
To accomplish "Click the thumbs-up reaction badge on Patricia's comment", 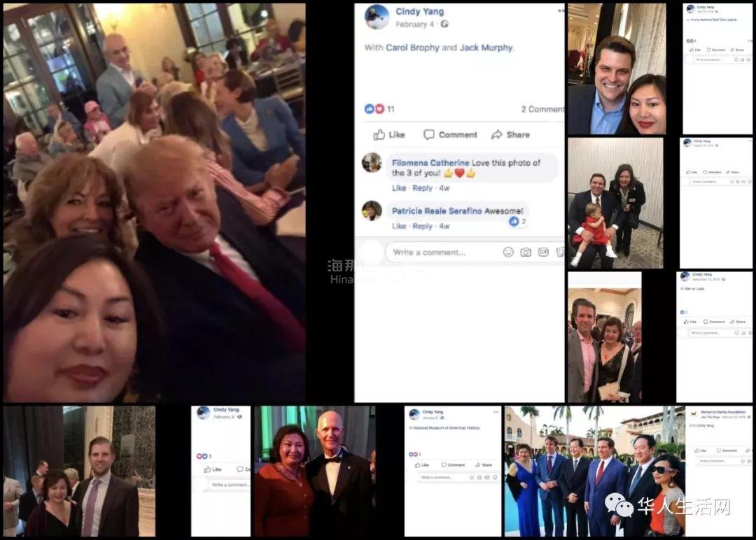I will click(514, 222).
